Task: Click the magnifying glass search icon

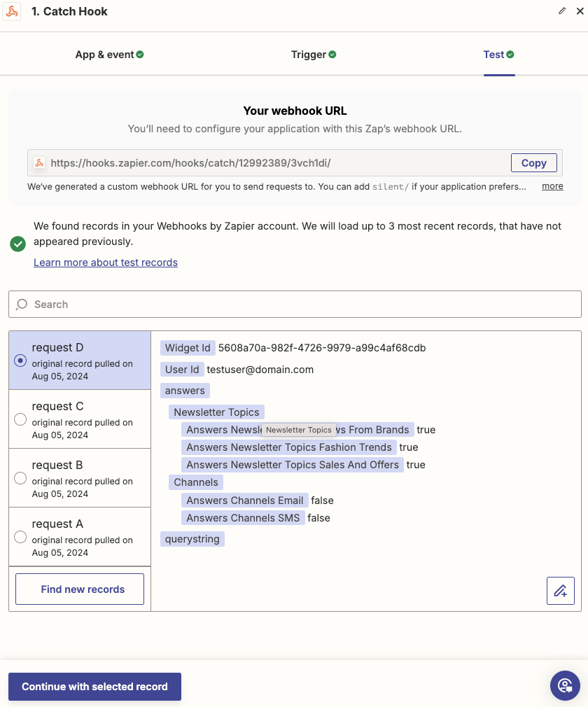Action: point(22,304)
